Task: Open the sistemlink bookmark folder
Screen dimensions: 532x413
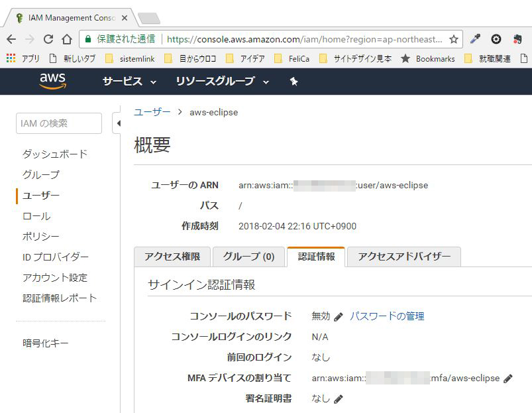Action: (130, 59)
